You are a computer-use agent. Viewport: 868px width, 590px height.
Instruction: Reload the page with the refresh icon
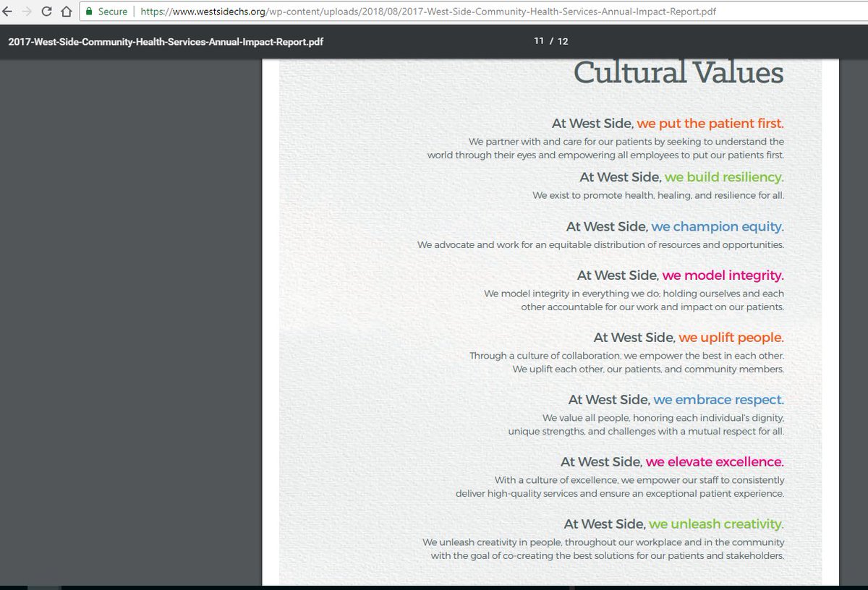46,12
